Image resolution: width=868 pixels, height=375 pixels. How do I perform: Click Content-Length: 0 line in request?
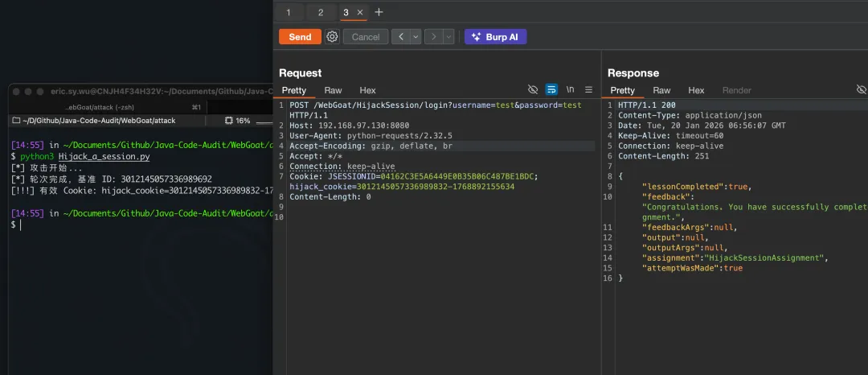coord(330,196)
